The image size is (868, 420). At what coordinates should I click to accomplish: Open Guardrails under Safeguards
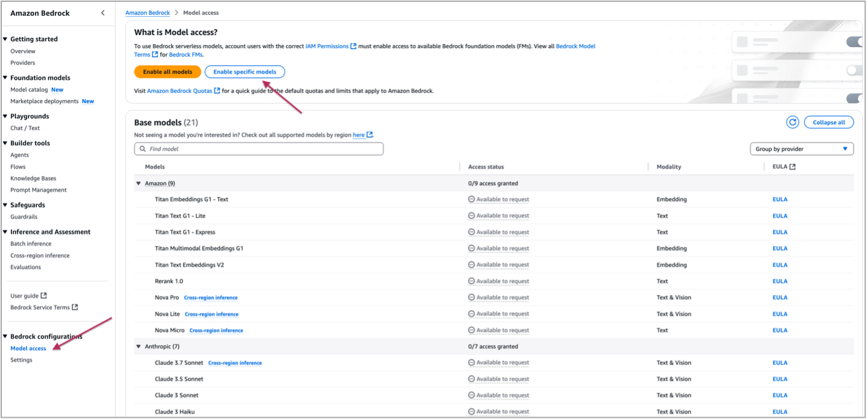[24, 217]
